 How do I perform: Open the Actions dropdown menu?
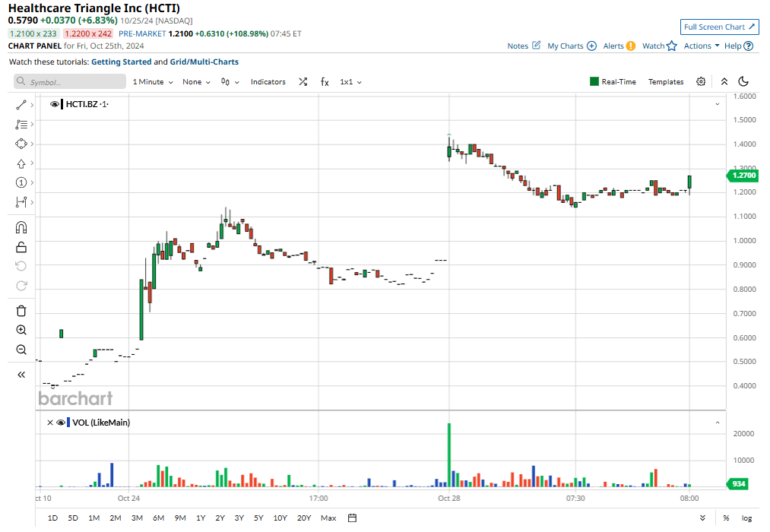pos(702,46)
